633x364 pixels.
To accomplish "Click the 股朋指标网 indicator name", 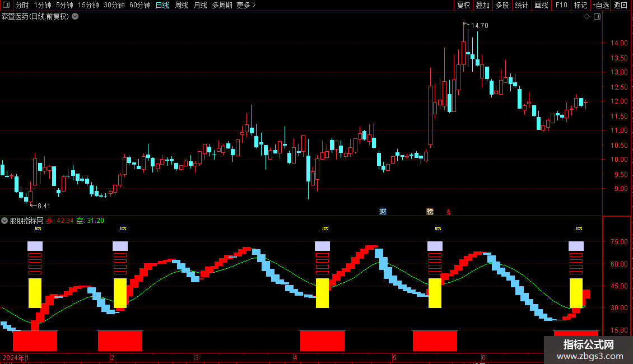I will [x=27, y=221].
